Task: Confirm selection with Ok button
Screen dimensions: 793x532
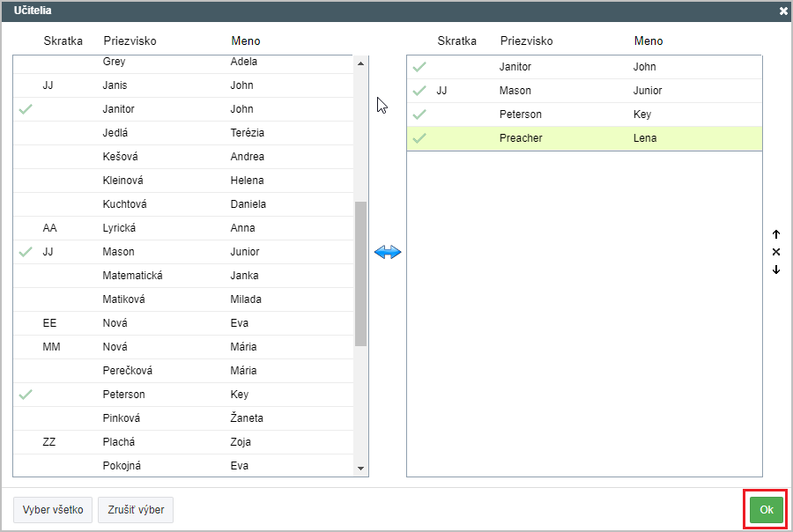Action: [767, 510]
